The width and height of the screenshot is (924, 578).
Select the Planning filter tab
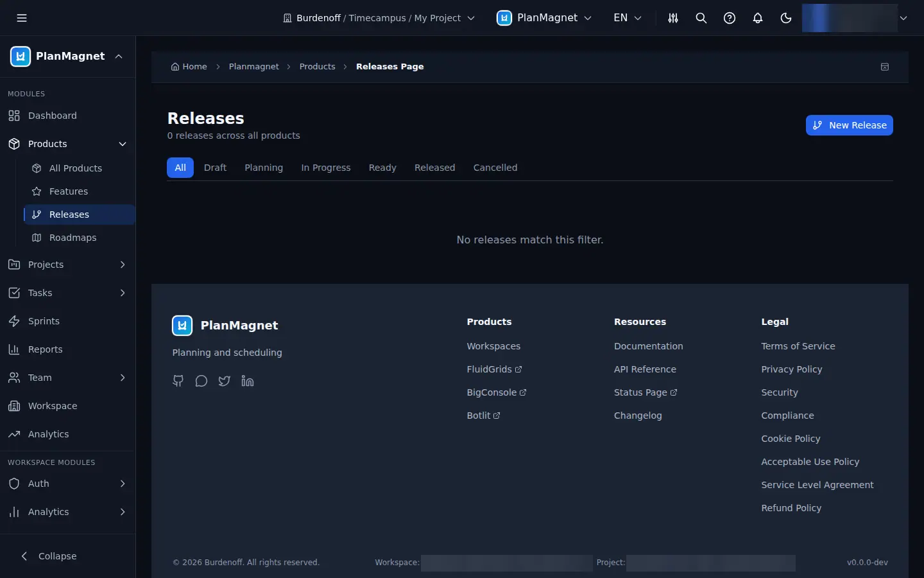point(264,168)
